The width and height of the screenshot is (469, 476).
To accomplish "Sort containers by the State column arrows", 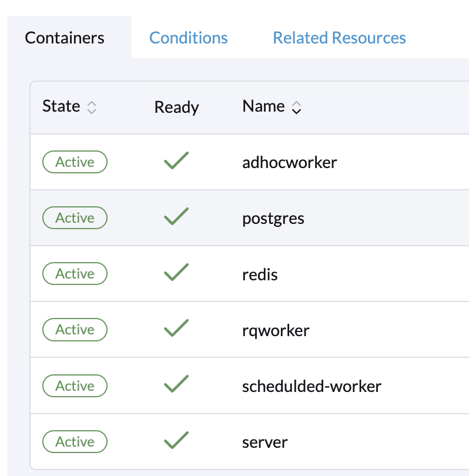I will pyautogui.click(x=92, y=108).
